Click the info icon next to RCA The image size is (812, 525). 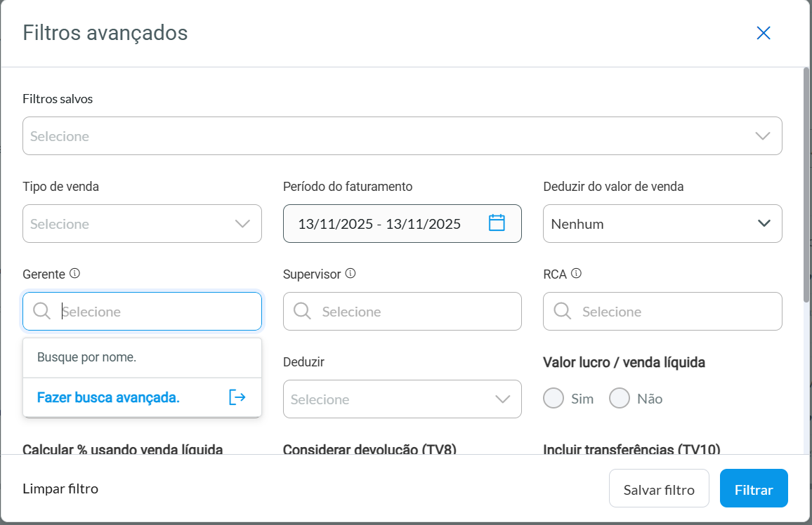coord(576,274)
